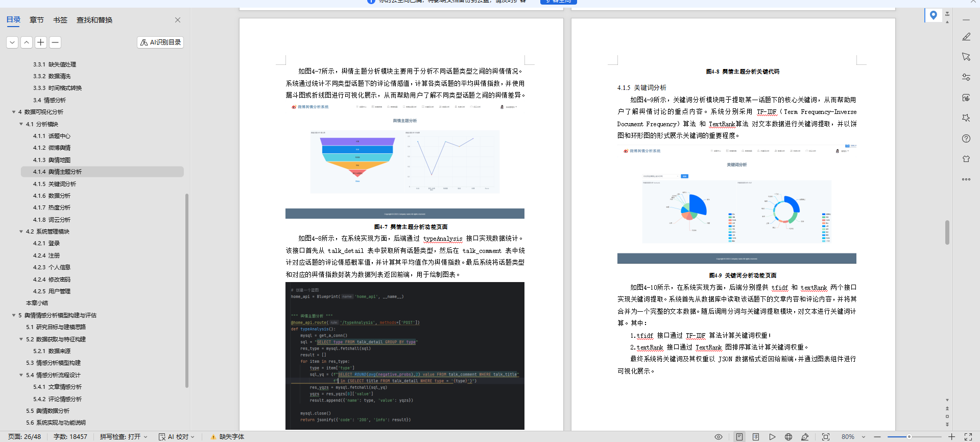980x442 pixels.
Task: Click the 缺失字体 missing font warning
Action: pos(228,437)
